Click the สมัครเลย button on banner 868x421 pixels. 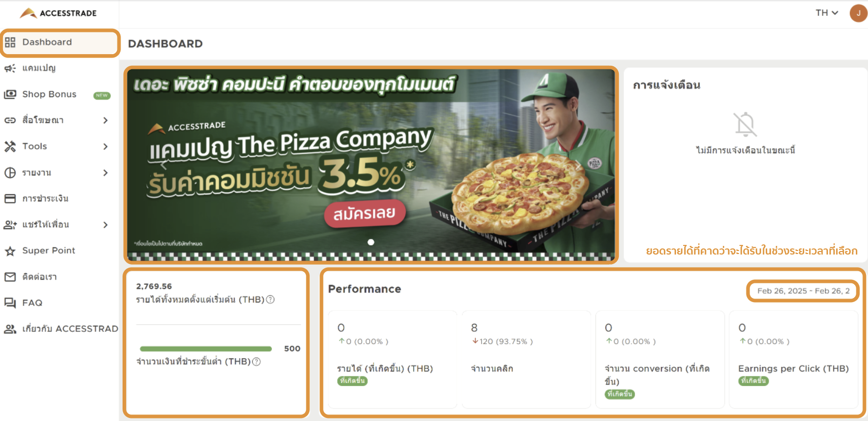click(365, 214)
